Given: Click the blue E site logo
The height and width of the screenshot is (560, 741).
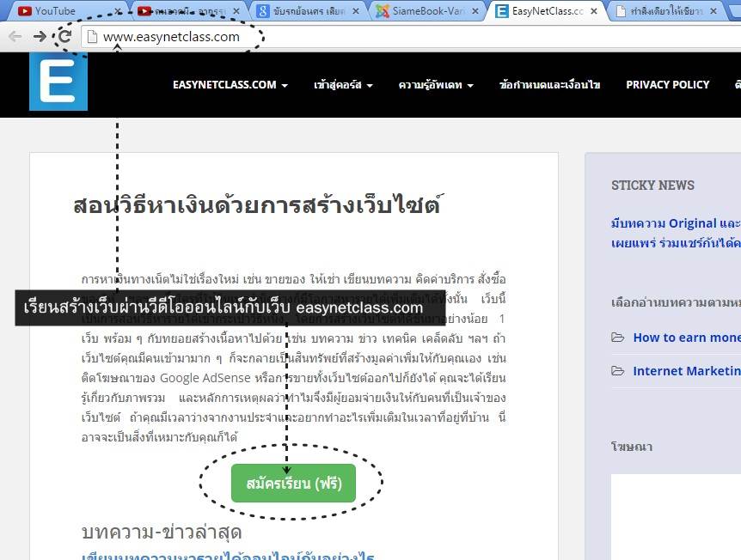Looking at the screenshot, I should click(x=58, y=82).
